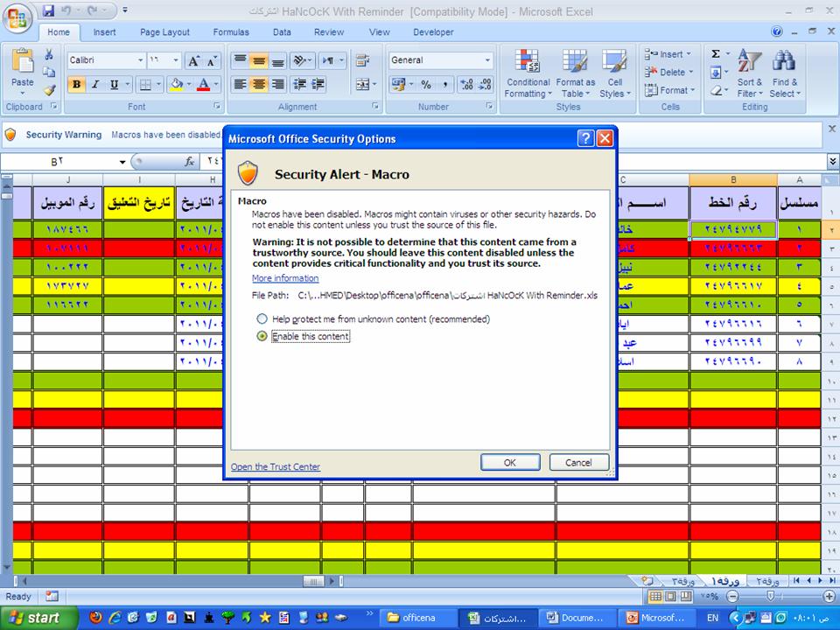
Task: Toggle Underline formatting
Action: (x=114, y=85)
